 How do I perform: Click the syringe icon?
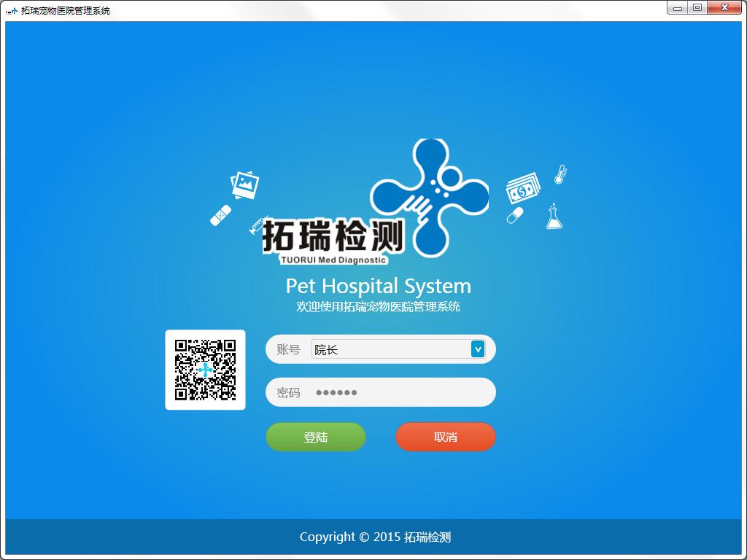(258, 225)
